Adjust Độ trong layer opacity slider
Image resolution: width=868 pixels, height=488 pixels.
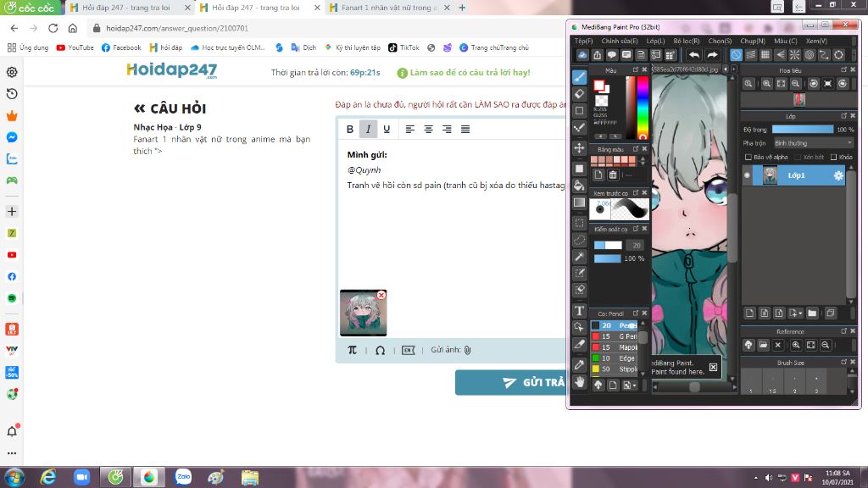point(803,130)
